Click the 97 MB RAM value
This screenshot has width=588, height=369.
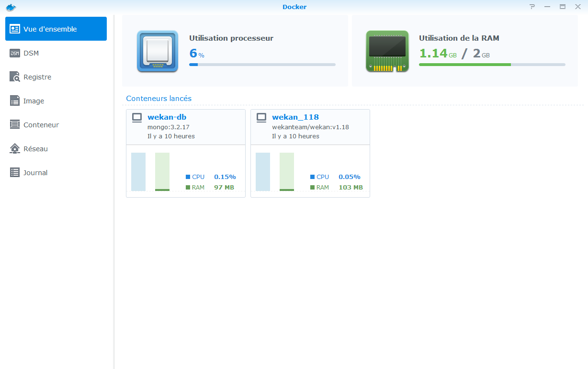(x=224, y=187)
